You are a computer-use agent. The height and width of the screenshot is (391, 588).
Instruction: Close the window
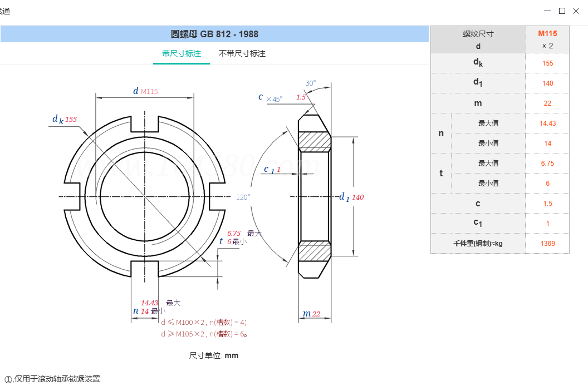(577, 11)
